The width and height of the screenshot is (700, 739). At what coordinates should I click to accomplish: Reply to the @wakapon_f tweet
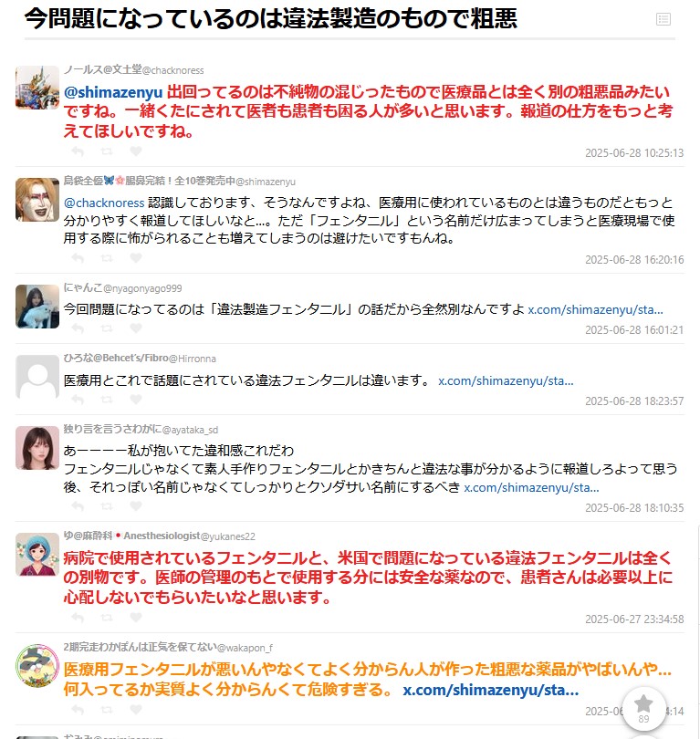(78, 710)
